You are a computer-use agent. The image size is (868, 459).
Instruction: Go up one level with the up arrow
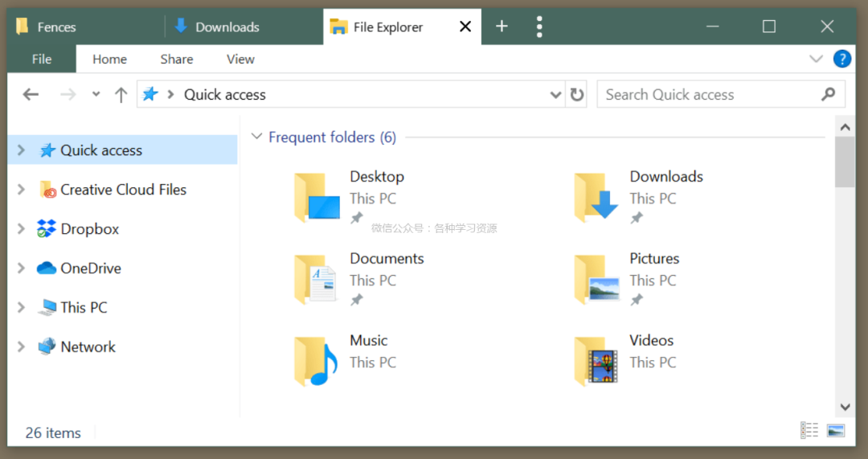pyautogui.click(x=121, y=95)
